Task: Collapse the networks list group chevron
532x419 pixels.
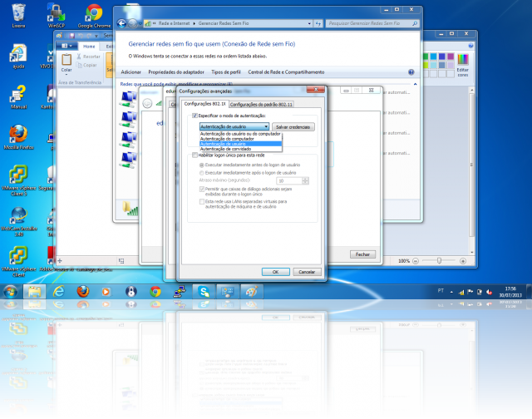Action: [x=415, y=84]
